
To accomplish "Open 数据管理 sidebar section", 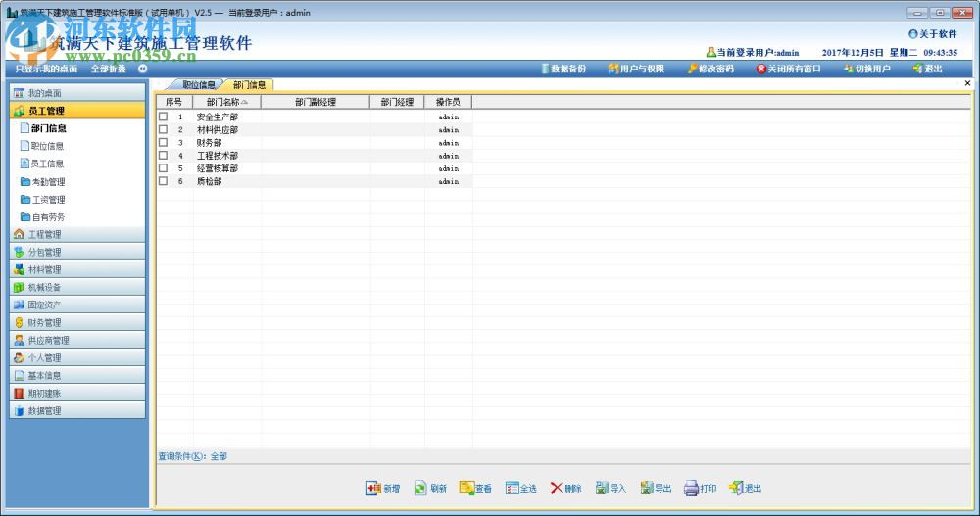I will point(77,410).
